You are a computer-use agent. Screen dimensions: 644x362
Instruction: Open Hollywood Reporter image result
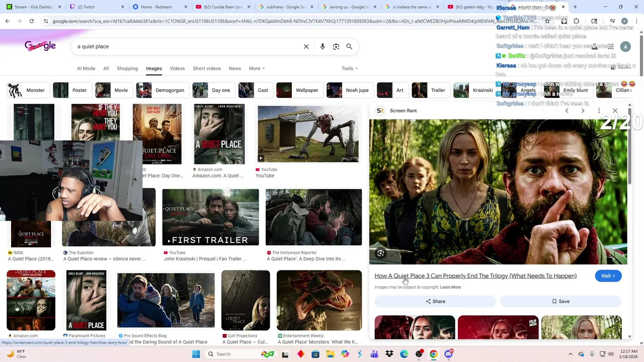point(313,217)
